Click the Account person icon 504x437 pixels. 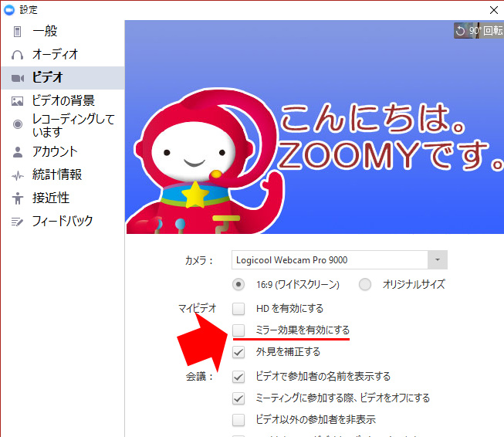click(17, 151)
